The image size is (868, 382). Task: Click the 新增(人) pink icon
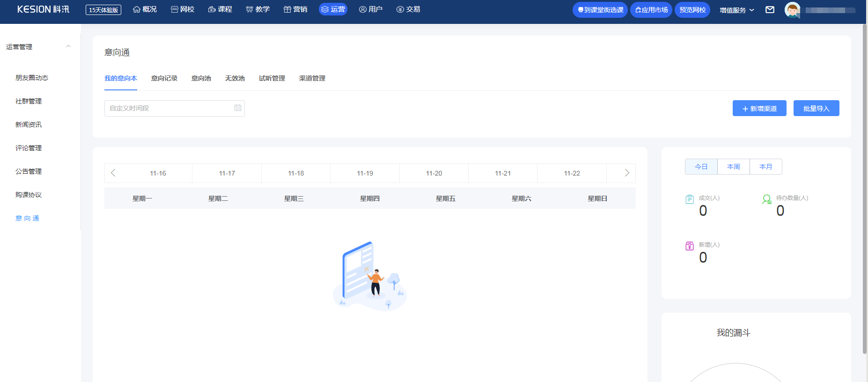[x=690, y=246]
